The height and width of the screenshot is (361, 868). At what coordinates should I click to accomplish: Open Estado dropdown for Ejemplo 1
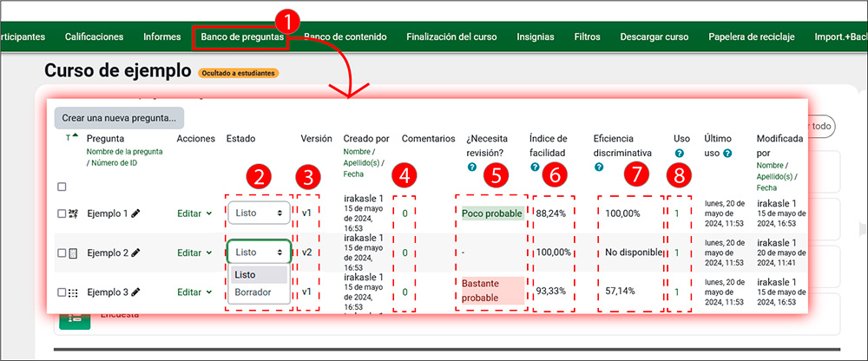[x=259, y=213]
